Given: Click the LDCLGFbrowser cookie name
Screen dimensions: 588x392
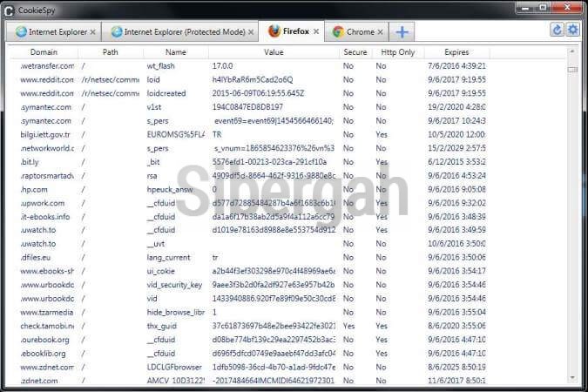Looking at the screenshot, I should [x=174, y=368].
